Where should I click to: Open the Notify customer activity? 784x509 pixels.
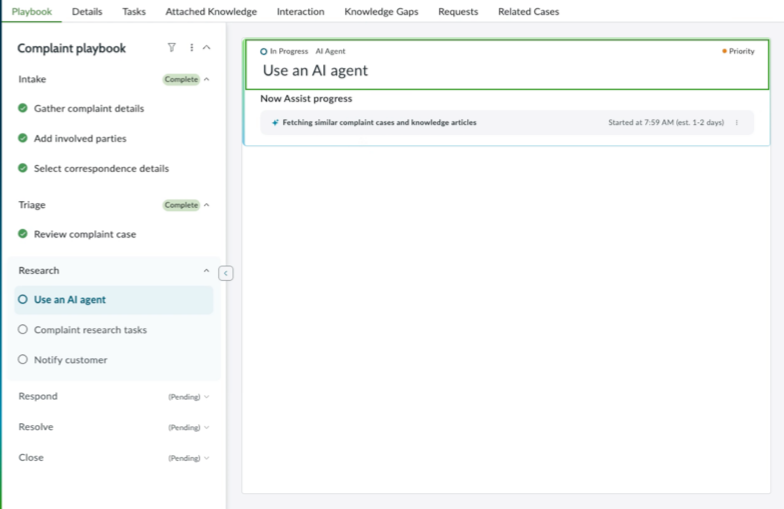coord(70,360)
